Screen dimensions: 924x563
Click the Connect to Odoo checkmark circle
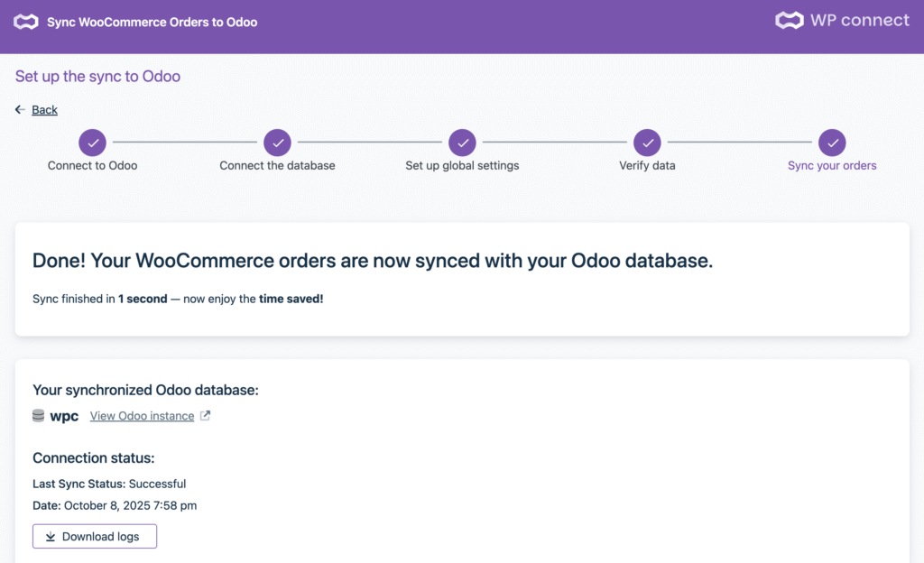(92, 142)
